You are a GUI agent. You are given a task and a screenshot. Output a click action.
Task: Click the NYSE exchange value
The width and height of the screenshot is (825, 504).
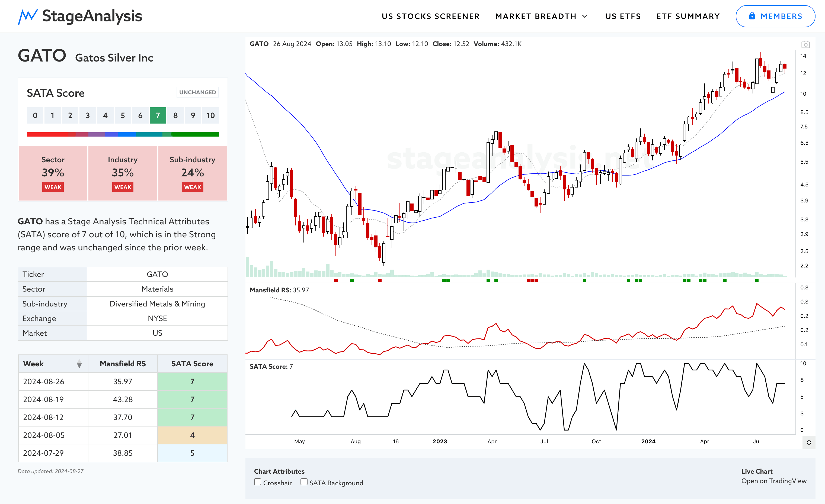click(x=157, y=318)
